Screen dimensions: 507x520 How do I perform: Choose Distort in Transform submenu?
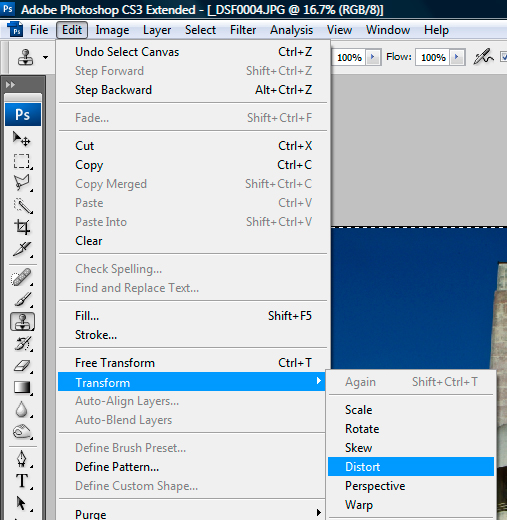click(x=411, y=467)
